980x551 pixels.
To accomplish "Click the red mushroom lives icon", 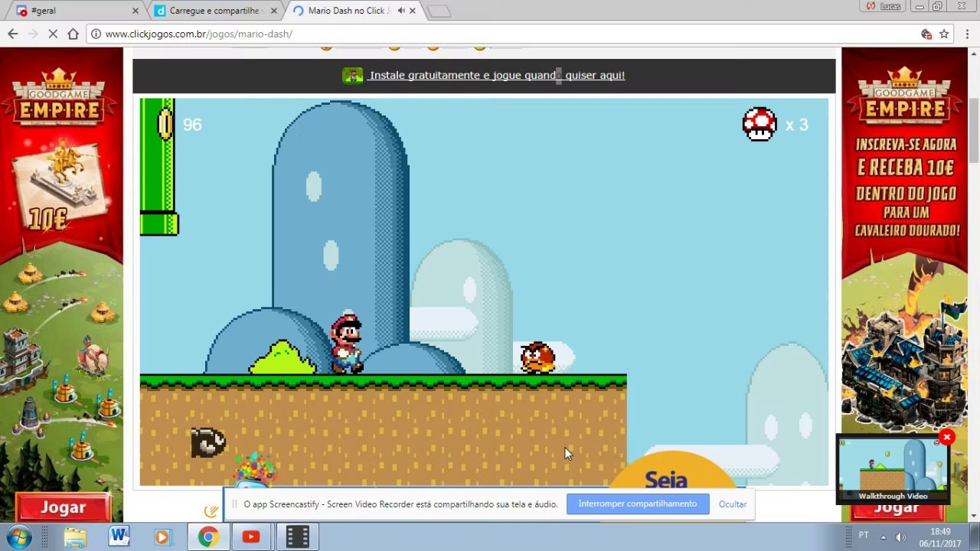I will [x=759, y=124].
